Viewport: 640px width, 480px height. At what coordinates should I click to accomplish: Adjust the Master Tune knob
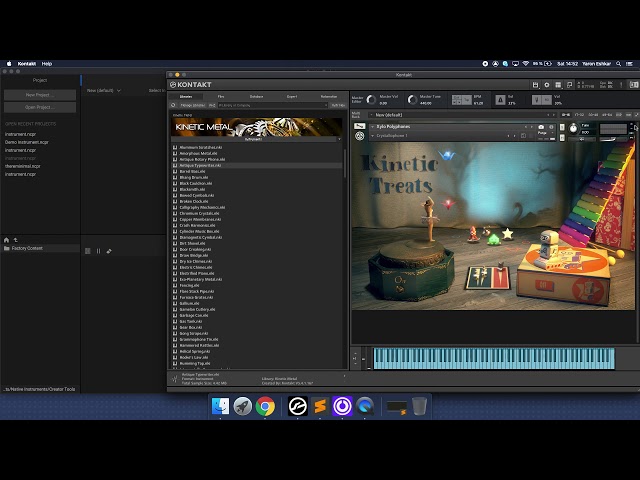coord(412,100)
